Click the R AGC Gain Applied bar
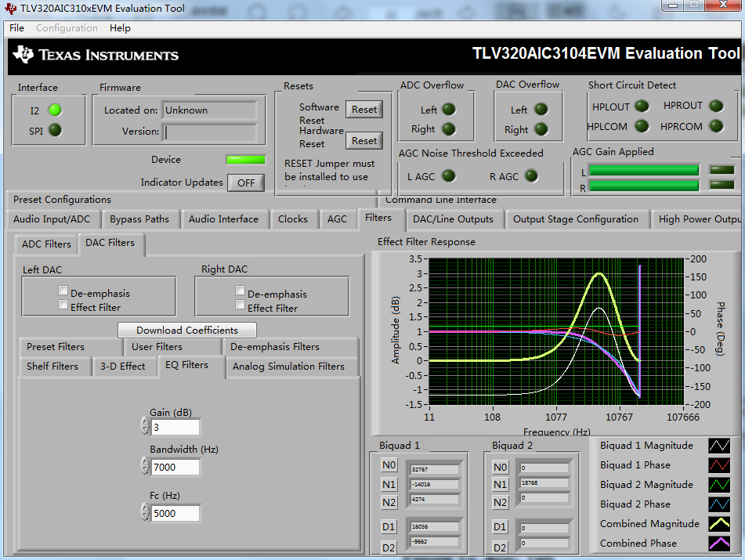 [x=644, y=186]
